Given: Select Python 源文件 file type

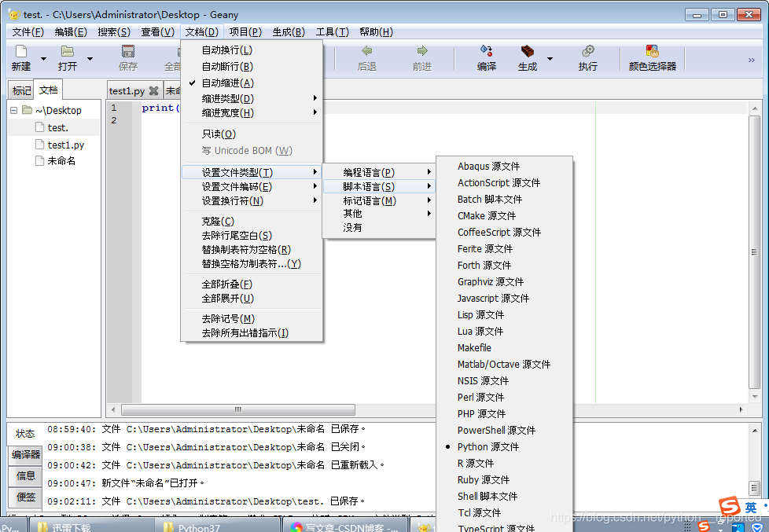Looking at the screenshot, I should [504, 446].
